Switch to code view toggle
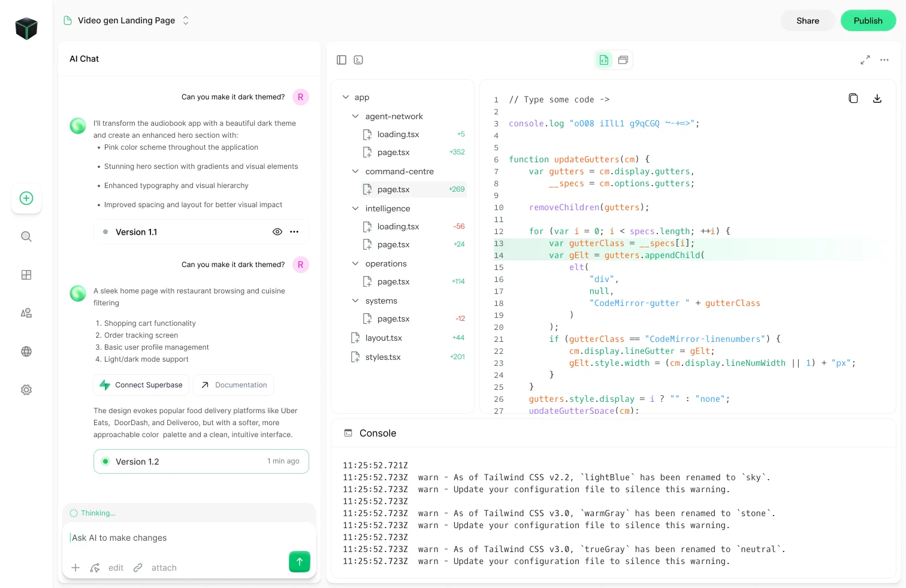 tap(604, 60)
